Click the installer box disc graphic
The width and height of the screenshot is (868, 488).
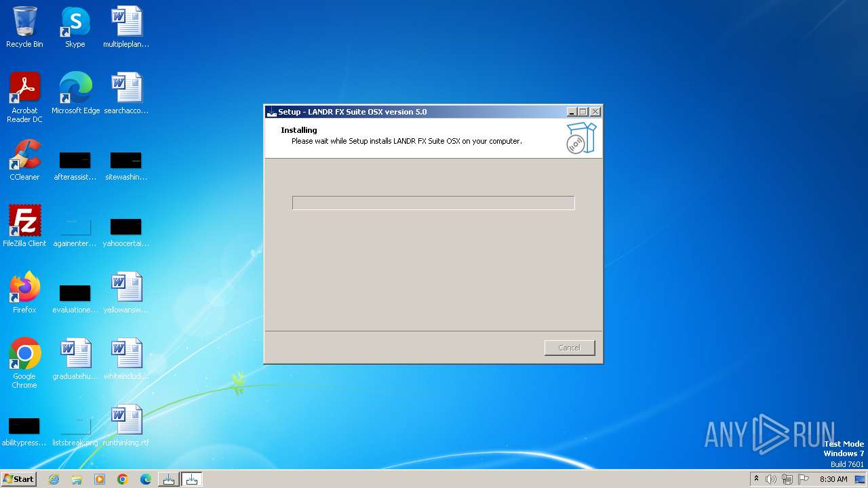581,138
